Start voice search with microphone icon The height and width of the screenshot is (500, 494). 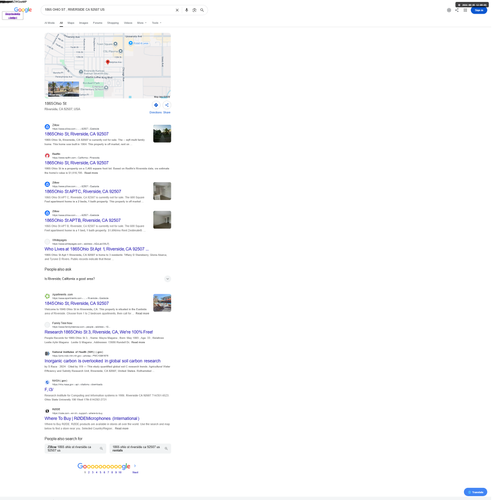tap(186, 10)
